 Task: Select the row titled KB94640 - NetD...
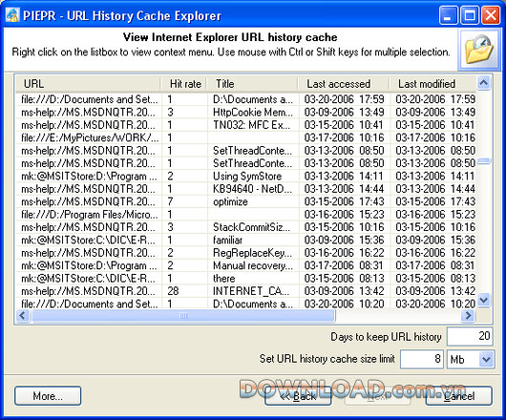(246, 189)
